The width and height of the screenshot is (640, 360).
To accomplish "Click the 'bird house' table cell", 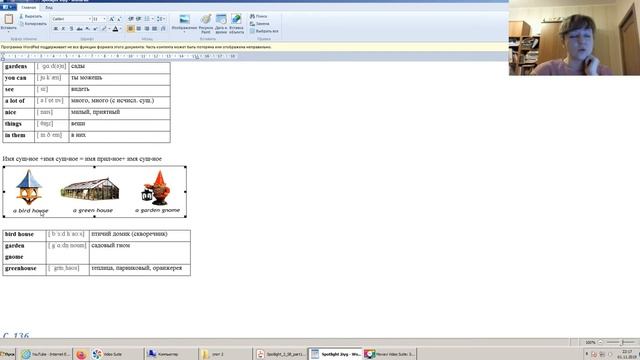I will pos(24,235).
